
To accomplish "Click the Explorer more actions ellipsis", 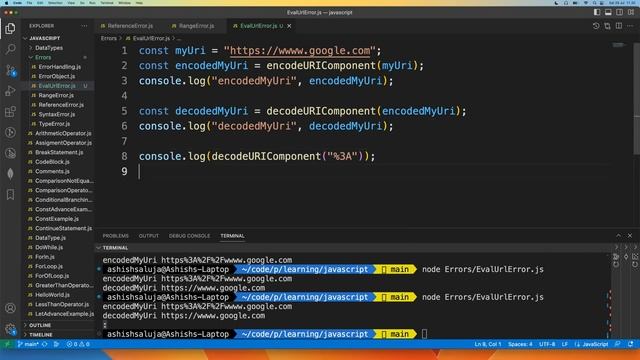I will coord(84,26).
